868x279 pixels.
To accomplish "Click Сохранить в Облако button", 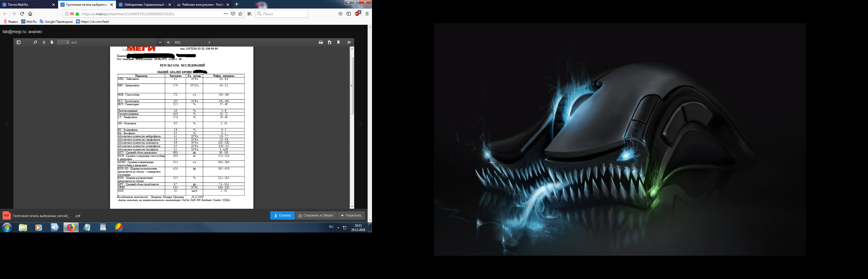I will point(316,216).
